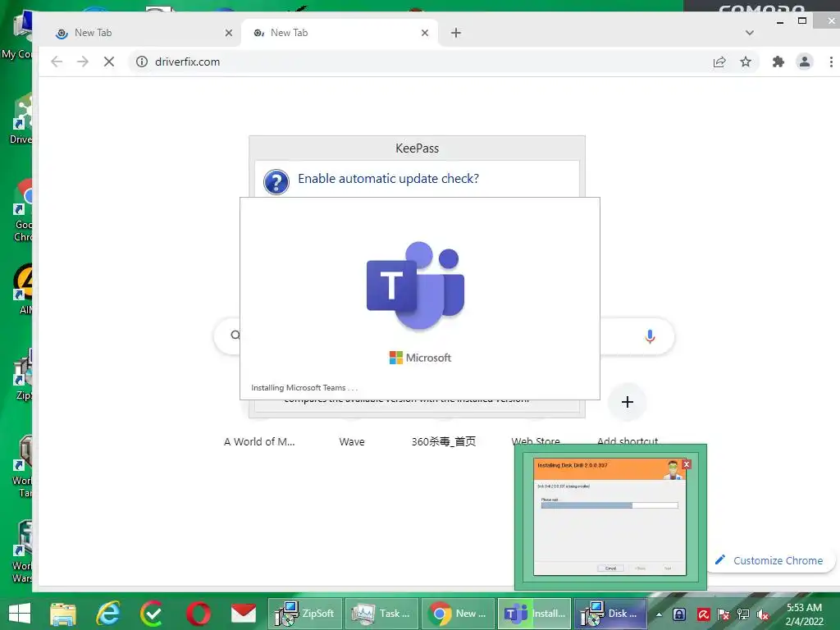
Task: Close the active second New Tab
Action: (425, 33)
